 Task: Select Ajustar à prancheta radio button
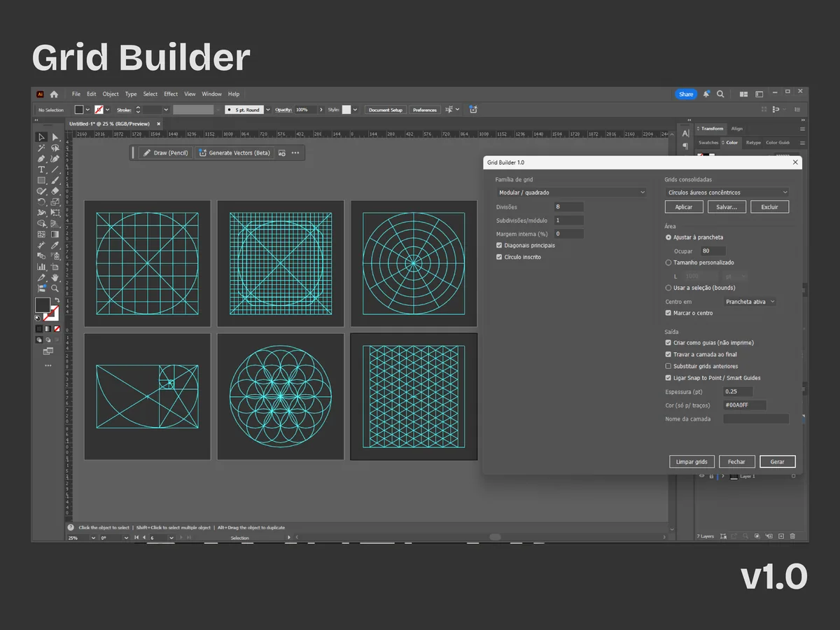668,237
